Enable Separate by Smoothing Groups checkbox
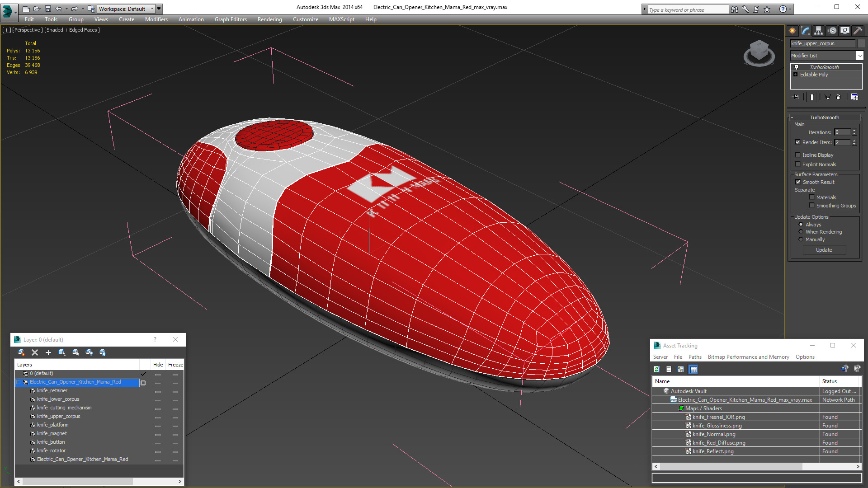 tap(811, 206)
